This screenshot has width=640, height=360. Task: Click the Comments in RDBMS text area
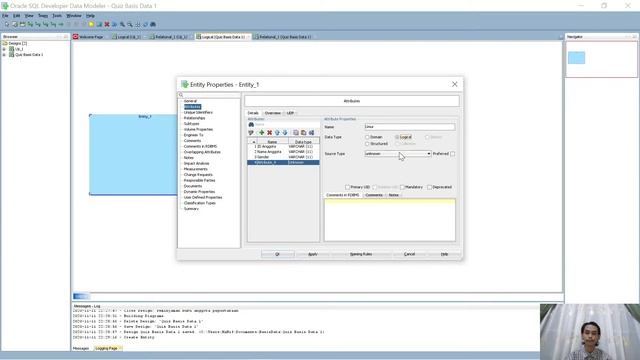pos(390,220)
